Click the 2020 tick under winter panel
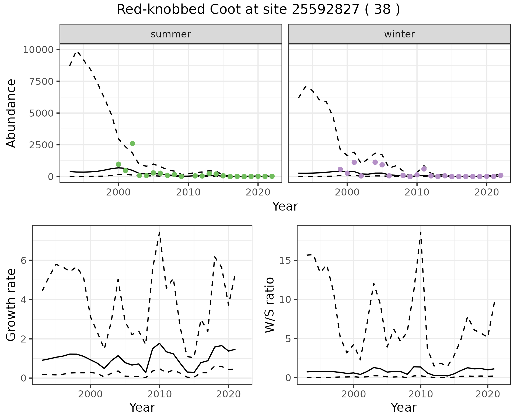517x420 pixels. coord(486,192)
